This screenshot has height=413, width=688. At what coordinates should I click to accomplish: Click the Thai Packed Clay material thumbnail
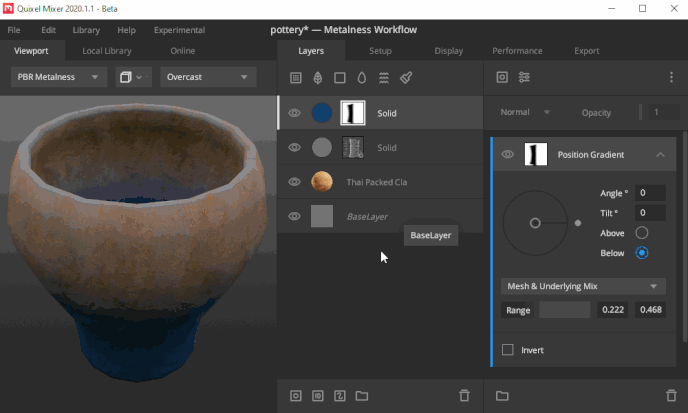322,182
